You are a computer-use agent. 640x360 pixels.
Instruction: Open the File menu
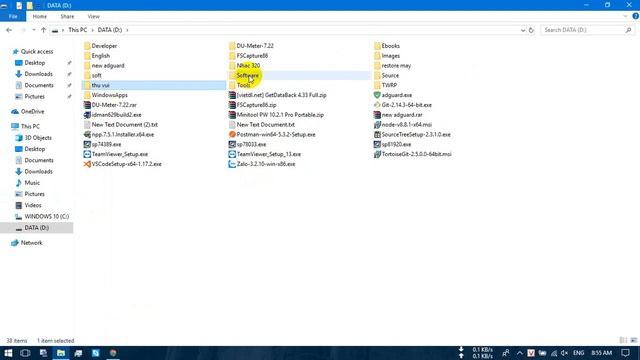(x=13, y=16)
